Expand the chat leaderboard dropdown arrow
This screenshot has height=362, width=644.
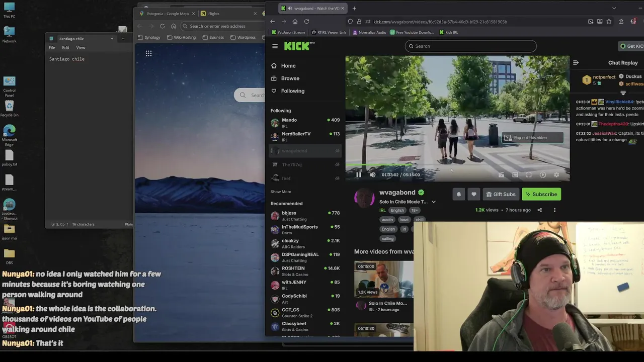tap(623, 93)
